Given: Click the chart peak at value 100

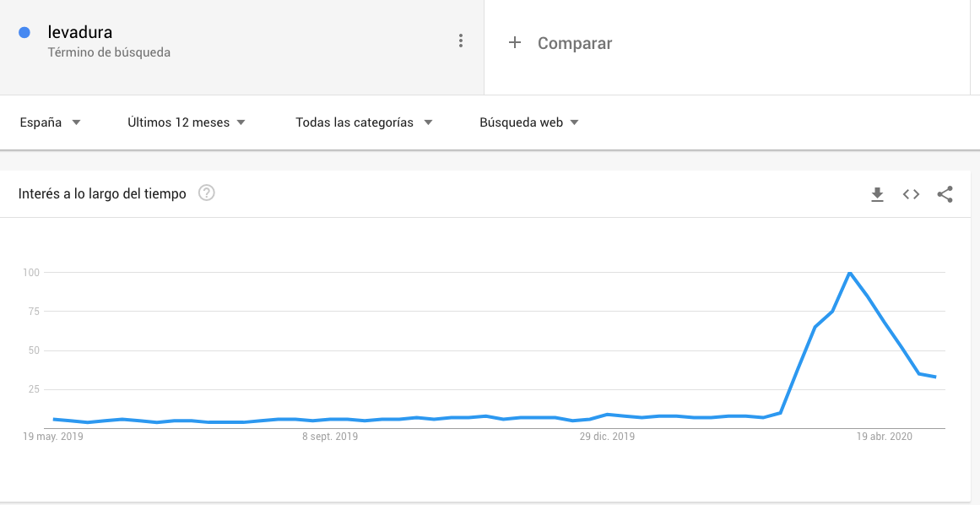Looking at the screenshot, I should [x=849, y=273].
